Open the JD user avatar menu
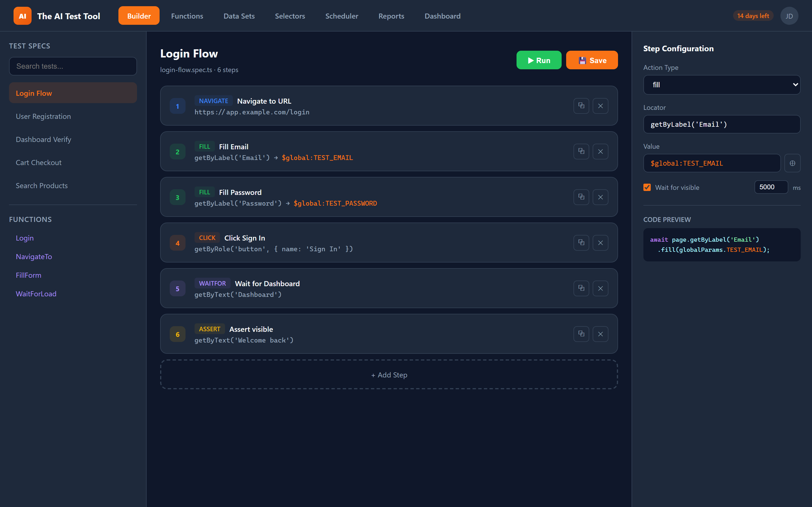Image resolution: width=812 pixels, height=507 pixels. 789,15
